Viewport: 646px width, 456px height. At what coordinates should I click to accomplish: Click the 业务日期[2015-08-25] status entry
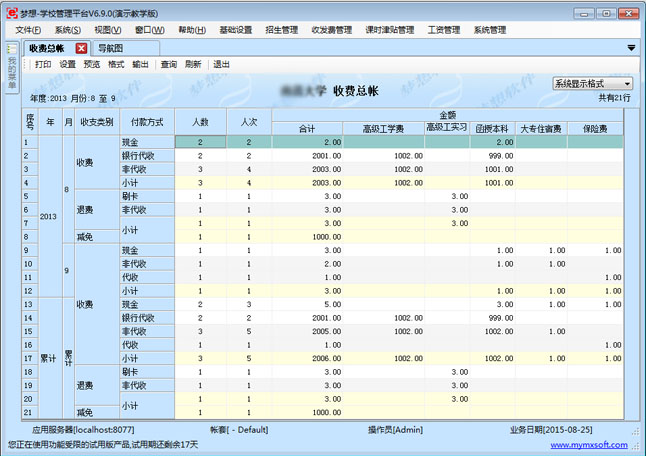click(x=551, y=430)
